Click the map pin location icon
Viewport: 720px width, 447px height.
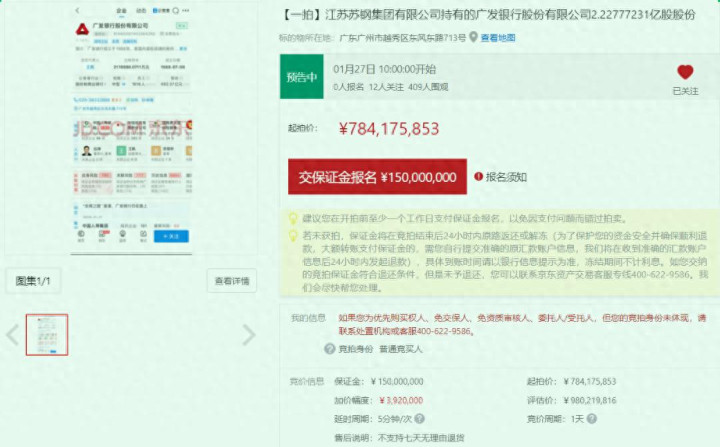point(473,37)
